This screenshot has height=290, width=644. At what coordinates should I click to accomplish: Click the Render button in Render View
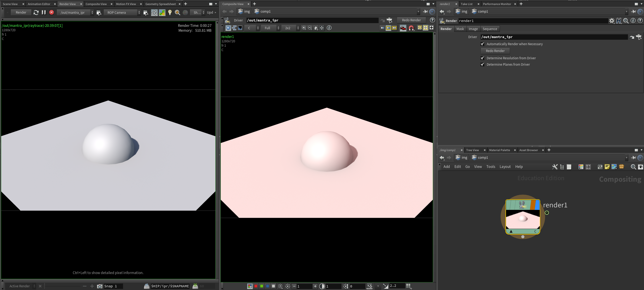click(x=21, y=12)
